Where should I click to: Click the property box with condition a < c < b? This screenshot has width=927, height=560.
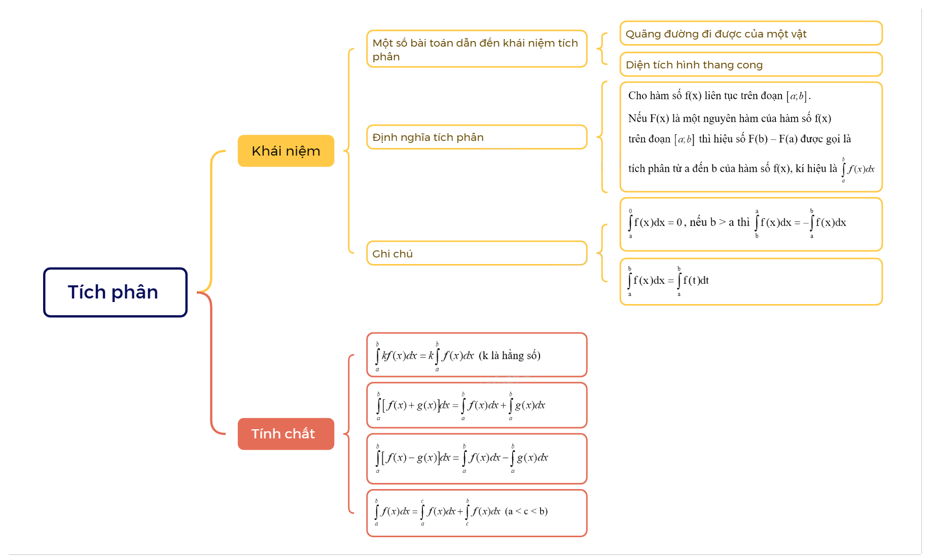[476, 512]
